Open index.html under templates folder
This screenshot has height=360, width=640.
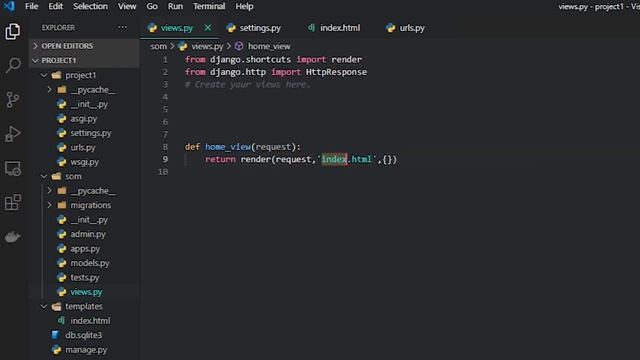point(90,321)
